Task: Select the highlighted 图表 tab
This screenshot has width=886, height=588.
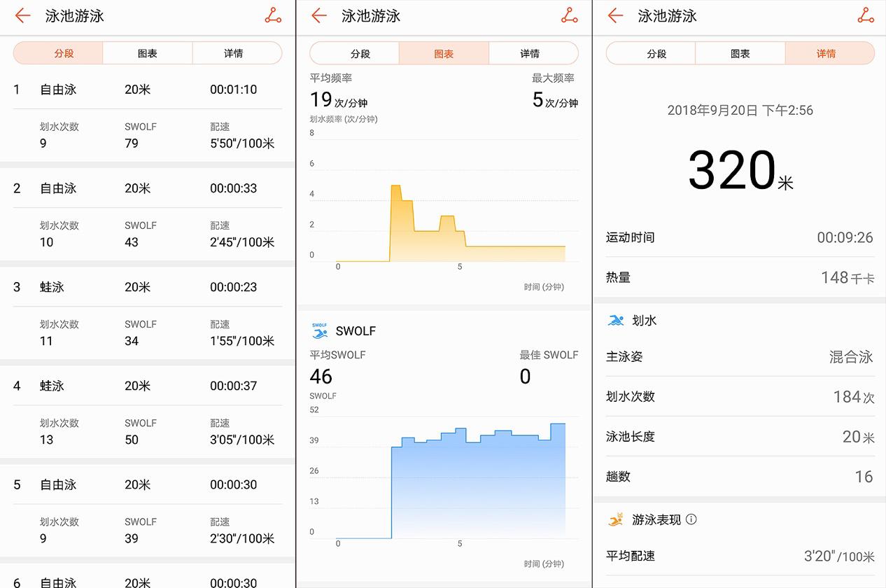Action: pyautogui.click(x=444, y=53)
